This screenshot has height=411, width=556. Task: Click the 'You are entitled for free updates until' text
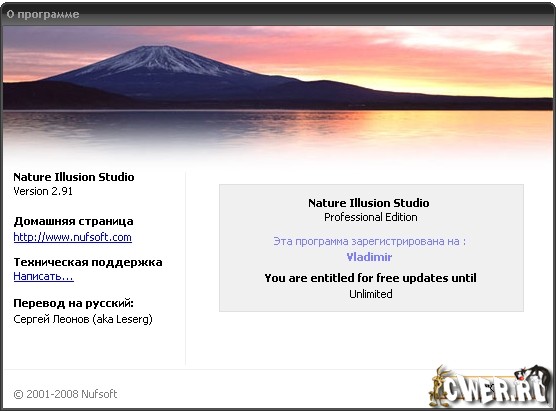[371, 278]
